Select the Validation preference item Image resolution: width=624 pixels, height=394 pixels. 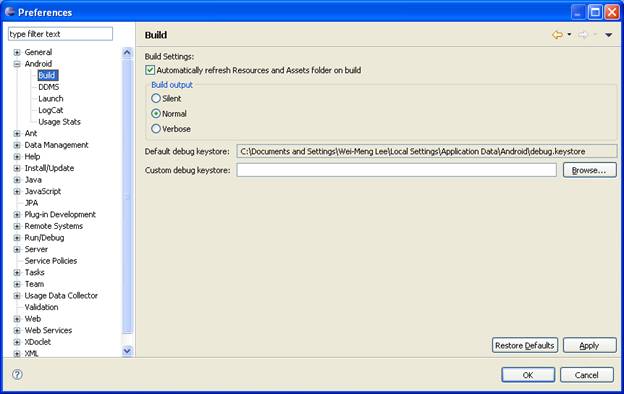(41, 307)
